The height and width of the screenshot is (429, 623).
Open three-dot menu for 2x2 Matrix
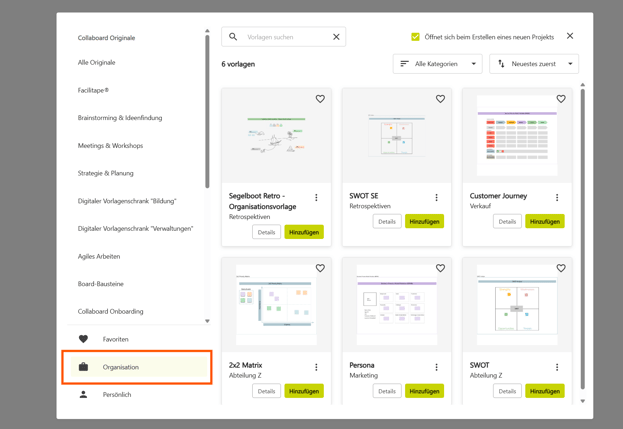(316, 367)
